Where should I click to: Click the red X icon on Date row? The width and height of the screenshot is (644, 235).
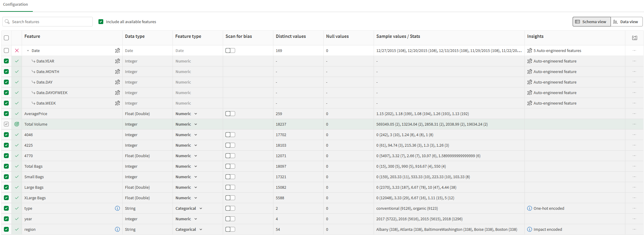click(17, 50)
